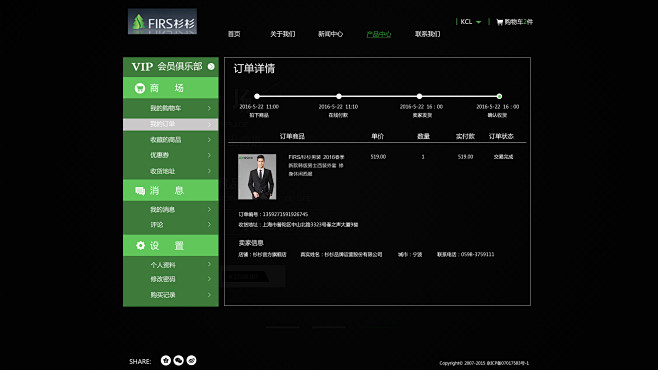Expand the 收货地址 row chevron

(x=209, y=171)
